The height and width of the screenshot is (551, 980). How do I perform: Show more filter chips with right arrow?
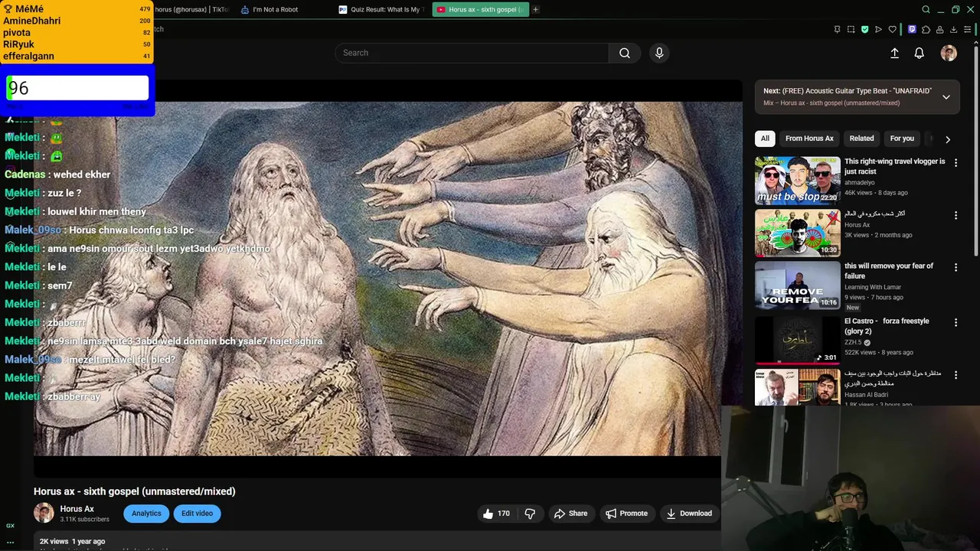pos(947,139)
